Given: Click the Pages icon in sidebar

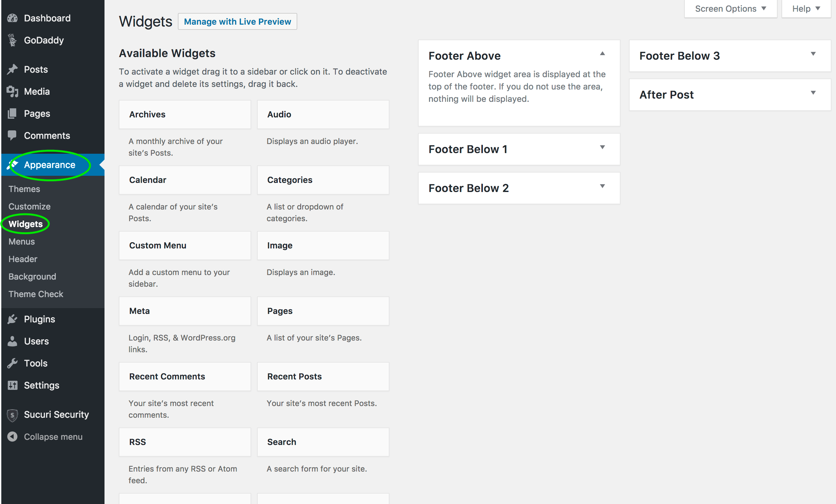Looking at the screenshot, I should coord(13,113).
